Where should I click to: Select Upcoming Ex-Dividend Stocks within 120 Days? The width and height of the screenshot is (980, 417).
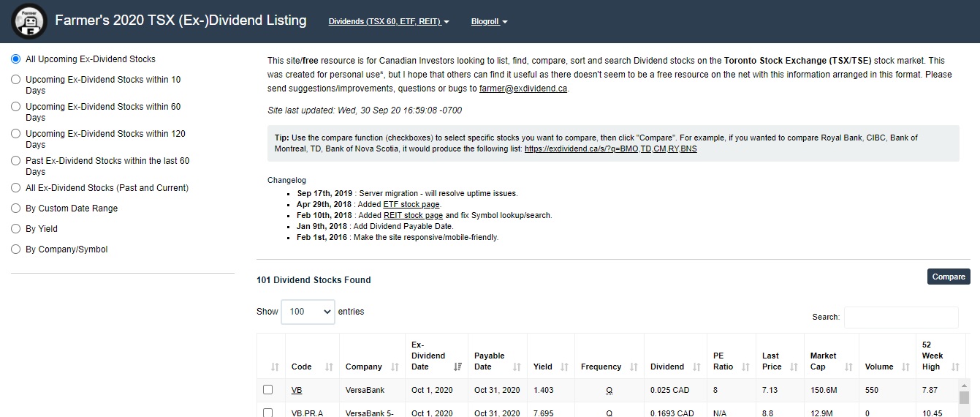(x=16, y=134)
